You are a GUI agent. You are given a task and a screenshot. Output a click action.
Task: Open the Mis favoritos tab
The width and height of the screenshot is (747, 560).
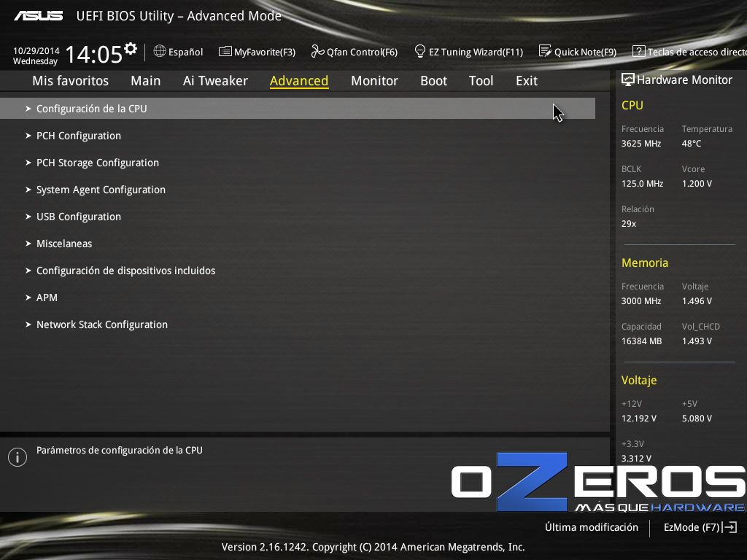point(71,80)
